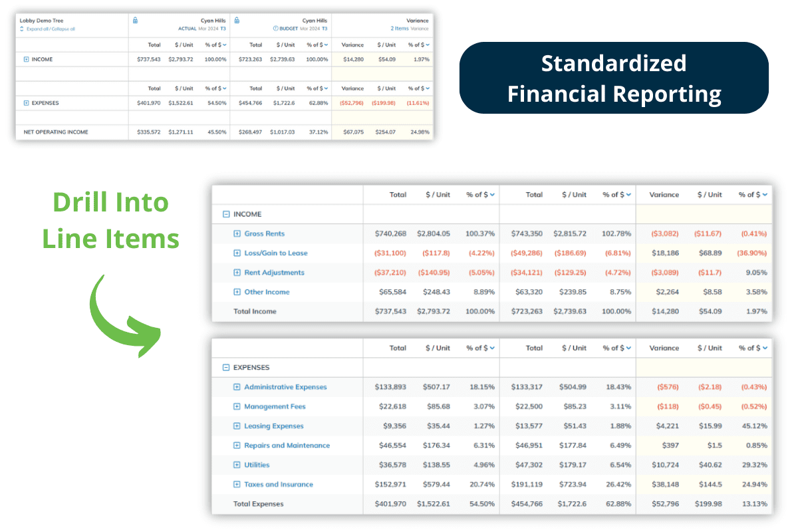Click the Expand all link
798x532 pixels.
pyautogui.click(x=38, y=29)
